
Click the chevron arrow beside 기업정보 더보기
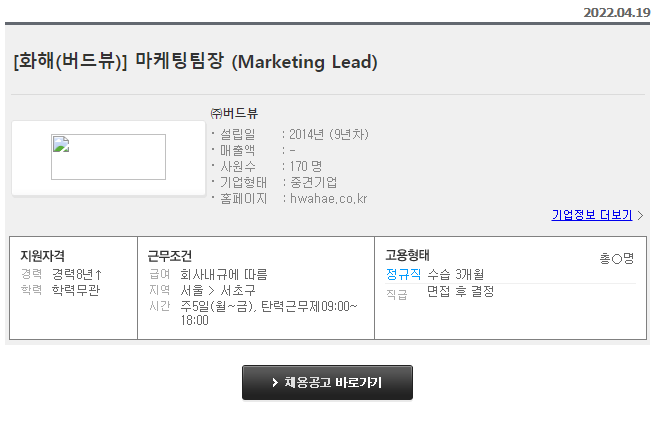pos(640,216)
